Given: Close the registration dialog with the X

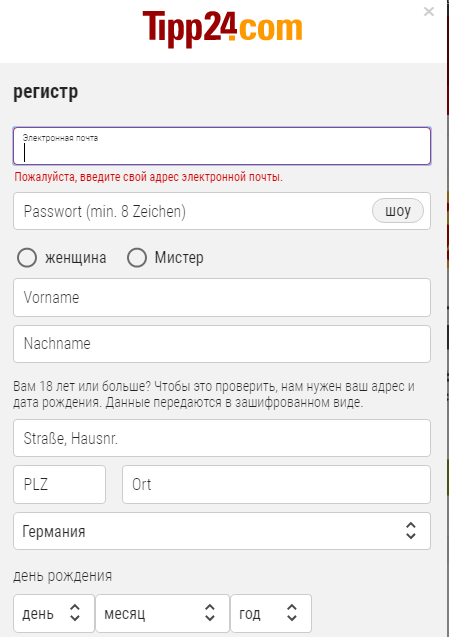Looking at the screenshot, I should [x=429, y=11].
